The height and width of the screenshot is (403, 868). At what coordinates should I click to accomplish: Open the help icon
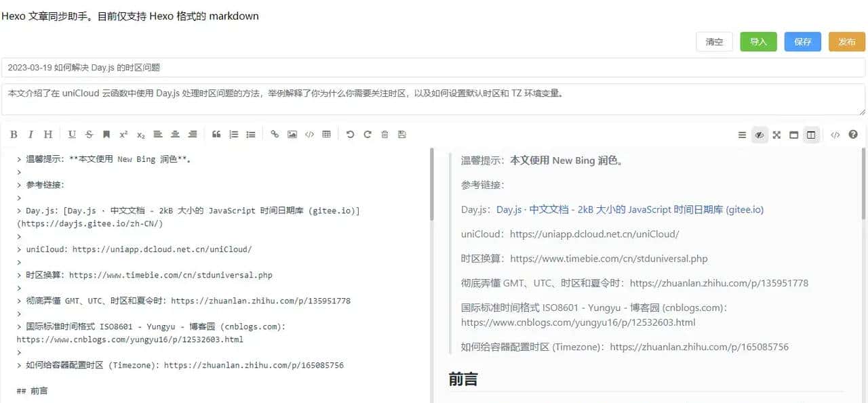pyautogui.click(x=853, y=134)
